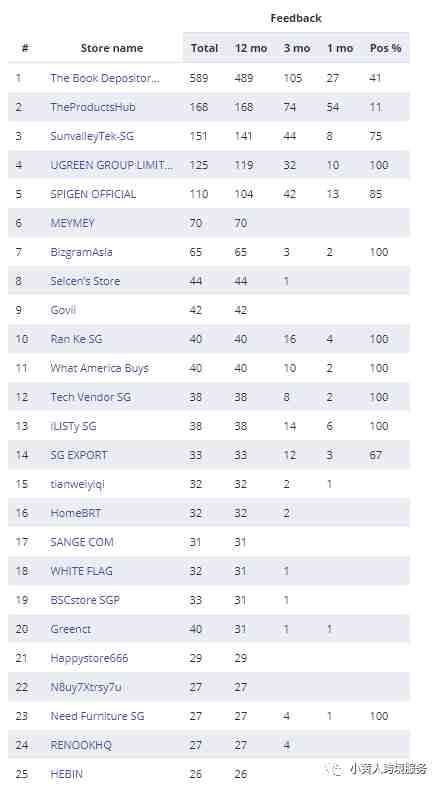Screen dimensions: 440x788
Task: Open Ran Ke SG store link
Action: (76, 339)
